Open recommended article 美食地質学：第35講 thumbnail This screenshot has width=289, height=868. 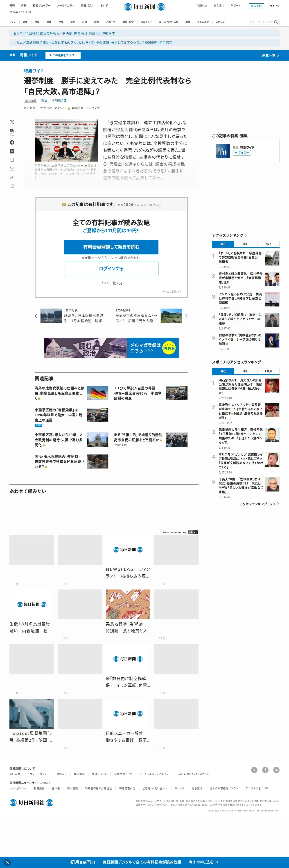128,604
